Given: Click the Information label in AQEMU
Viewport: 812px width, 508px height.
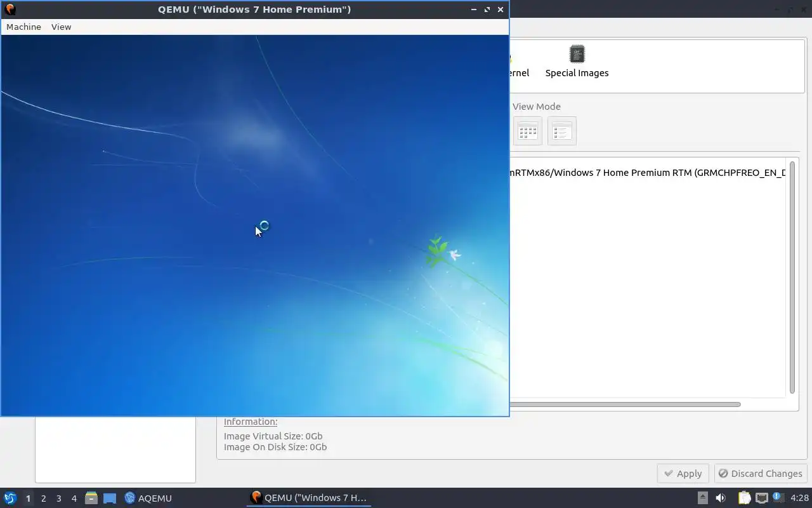Looking at the screenshot, I should coord(251,422).
